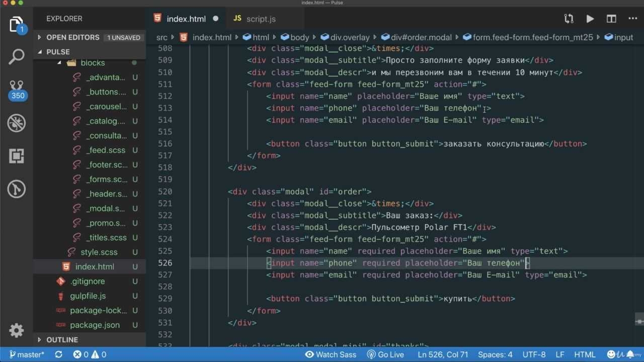Expand the OPEN EDITORS section

pos(72,37)
